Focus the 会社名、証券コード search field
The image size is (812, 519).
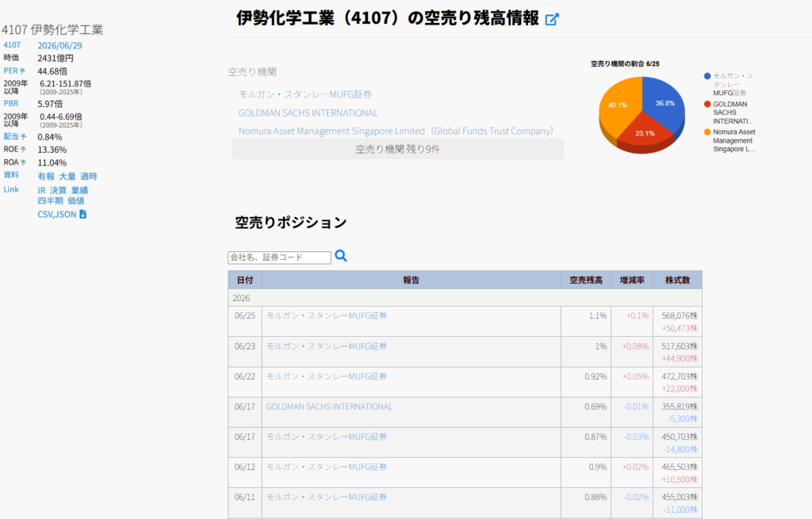[x=280, y=258]
